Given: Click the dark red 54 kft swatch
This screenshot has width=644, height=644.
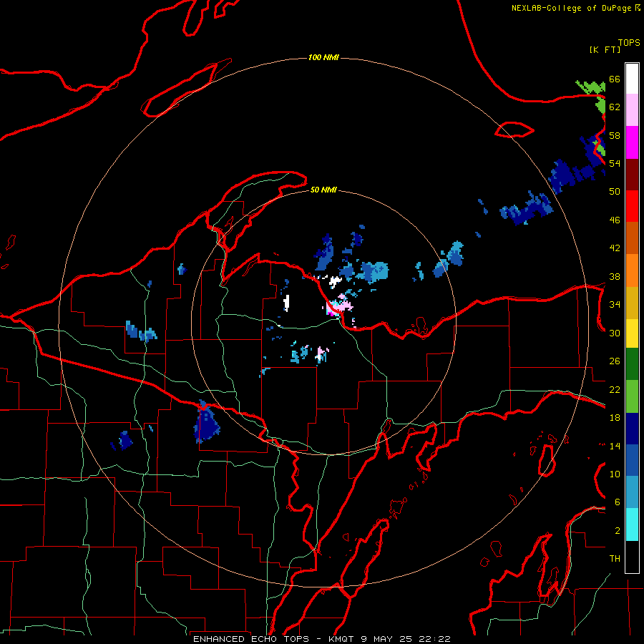Looking at the screenshot, I should pyautogui.click(x=632, y=174).
